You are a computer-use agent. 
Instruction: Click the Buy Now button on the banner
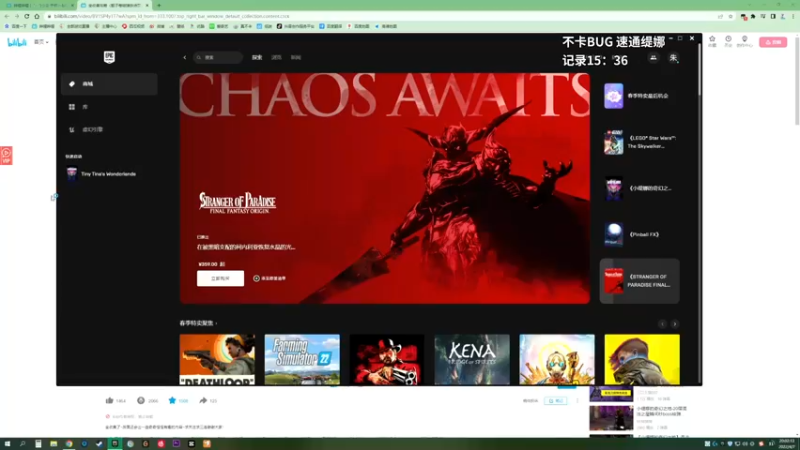[220, 278]
